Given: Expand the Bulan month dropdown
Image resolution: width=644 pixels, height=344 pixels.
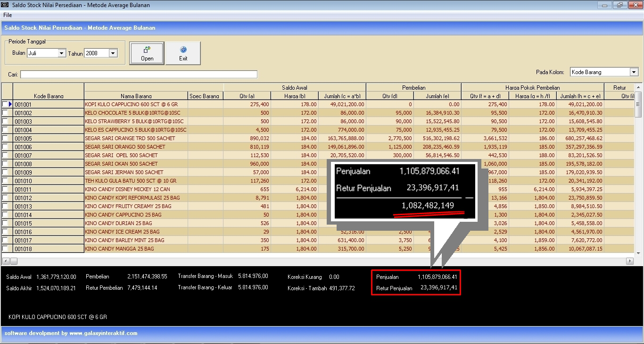Looking at the screenshot, I should pos(61,53).
